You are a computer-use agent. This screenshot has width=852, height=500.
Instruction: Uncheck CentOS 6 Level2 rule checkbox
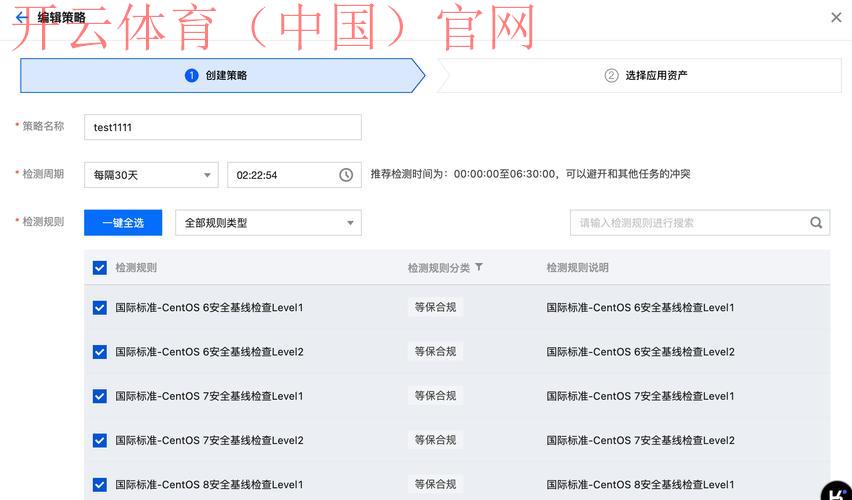[99, 352]
